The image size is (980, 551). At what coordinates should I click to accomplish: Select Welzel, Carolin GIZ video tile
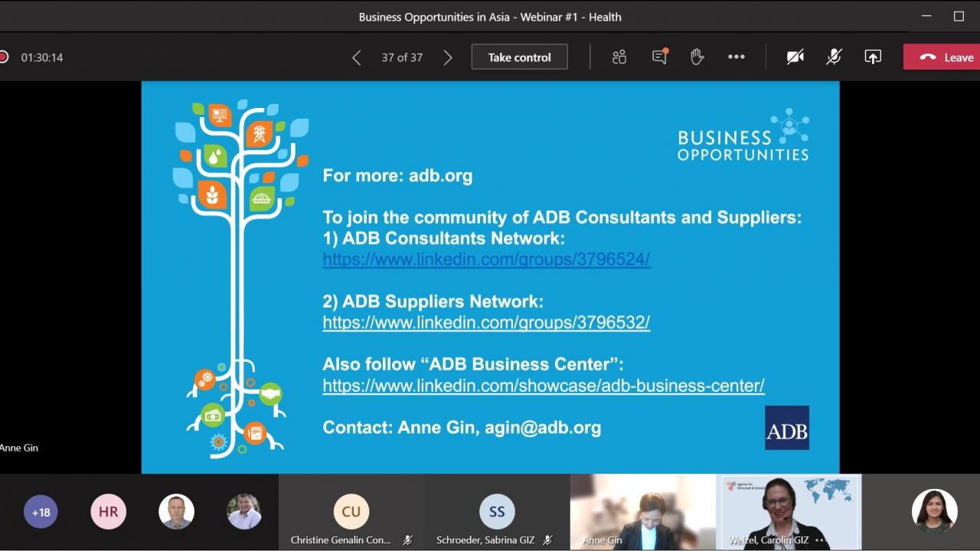789,512
